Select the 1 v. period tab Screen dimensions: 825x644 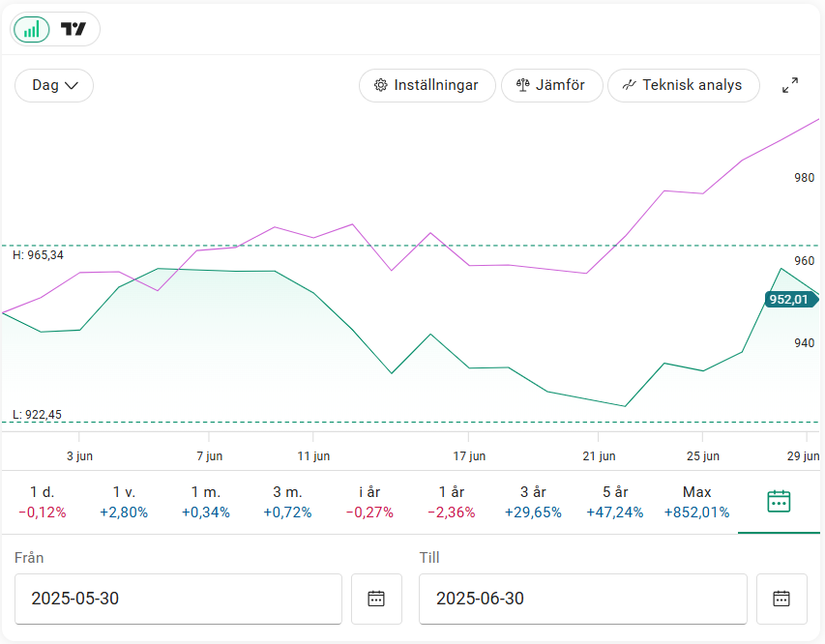pos(124,502)
